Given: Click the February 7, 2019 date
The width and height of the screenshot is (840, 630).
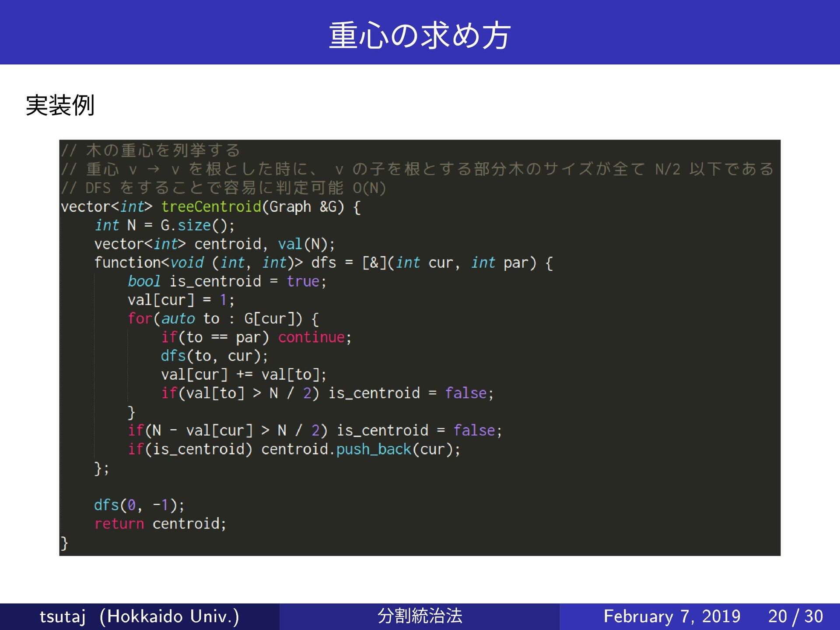Looking at the screenshot, I should coord(672,616).
